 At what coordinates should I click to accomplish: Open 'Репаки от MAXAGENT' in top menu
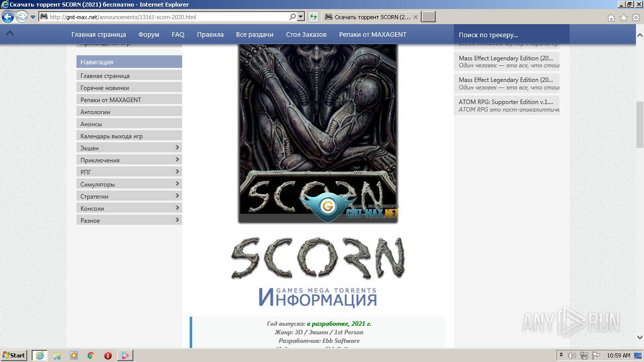[x=373, y=34]
